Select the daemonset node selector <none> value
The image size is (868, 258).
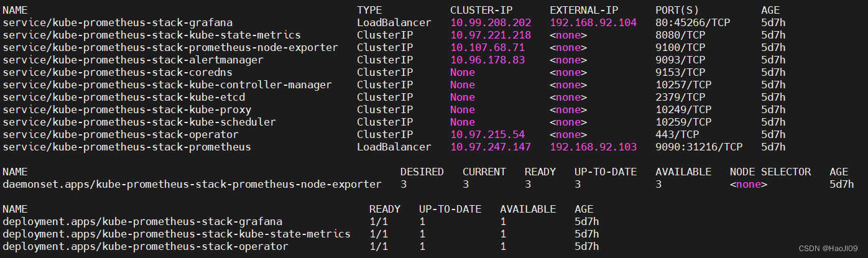click(x=749, y=184)
